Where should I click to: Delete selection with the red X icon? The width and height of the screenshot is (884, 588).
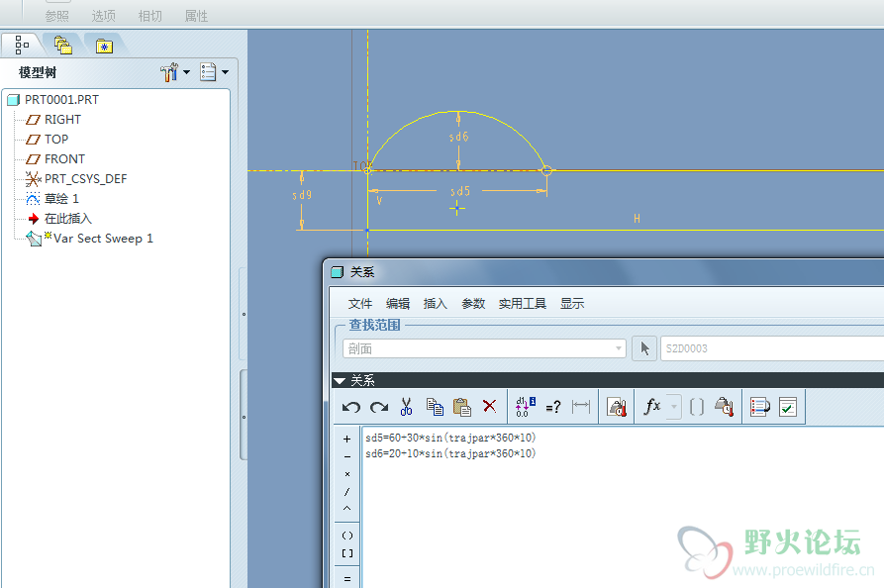click(x=489, y=406)
